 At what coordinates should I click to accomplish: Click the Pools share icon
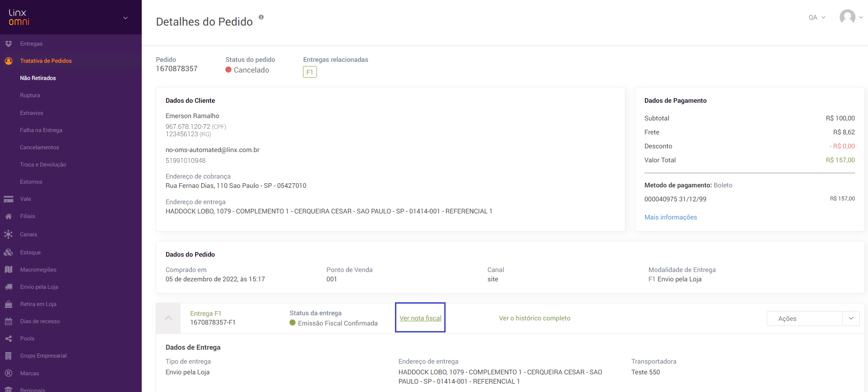(8, 339)
